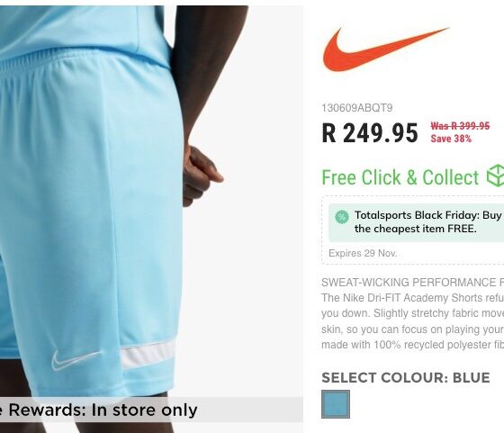Click the white stripe on the shorts hem
504x433 pixels.
(148, 355)
